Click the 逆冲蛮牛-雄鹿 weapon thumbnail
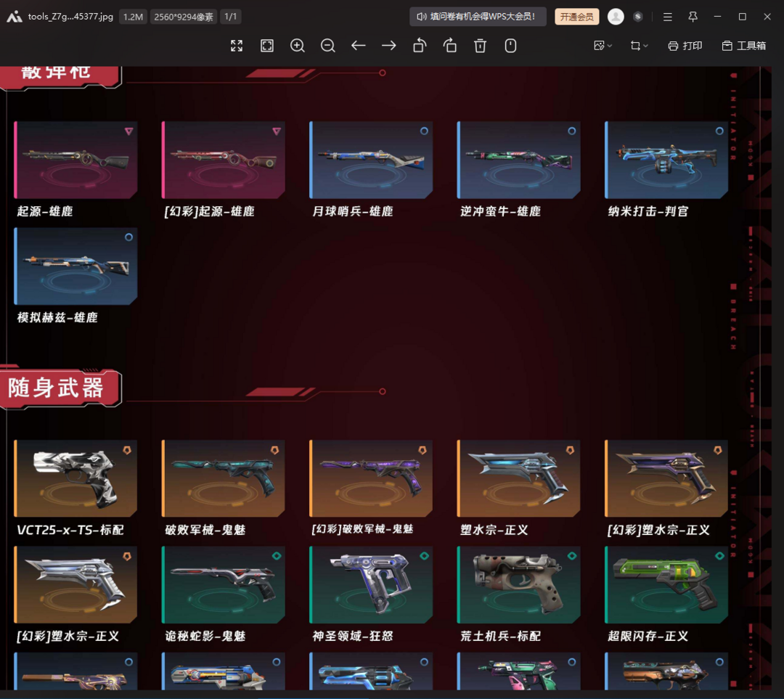 [x=518, y=160]
